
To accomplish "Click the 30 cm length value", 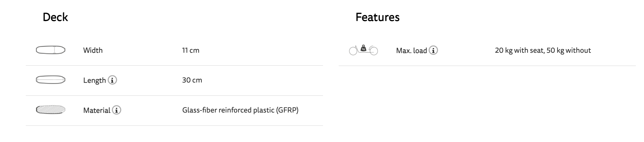I will [x=192, y=80].
